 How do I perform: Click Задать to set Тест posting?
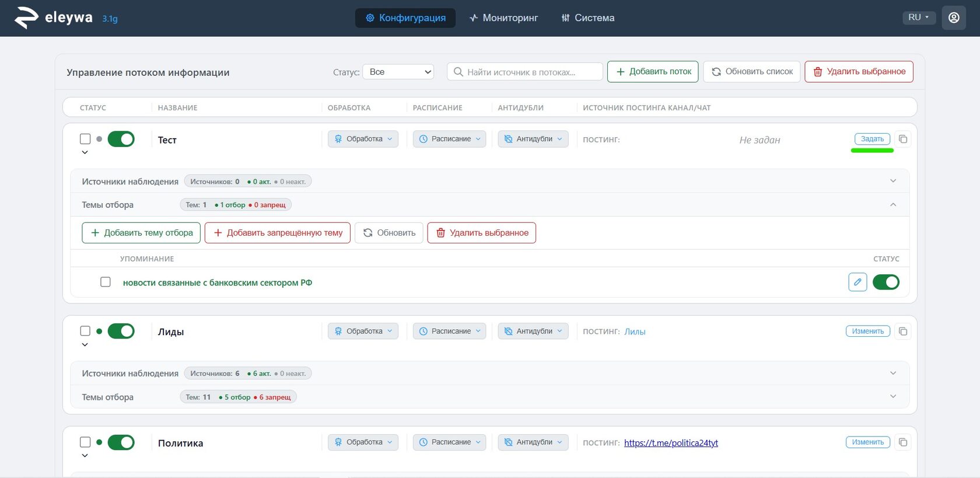point(873,139)
